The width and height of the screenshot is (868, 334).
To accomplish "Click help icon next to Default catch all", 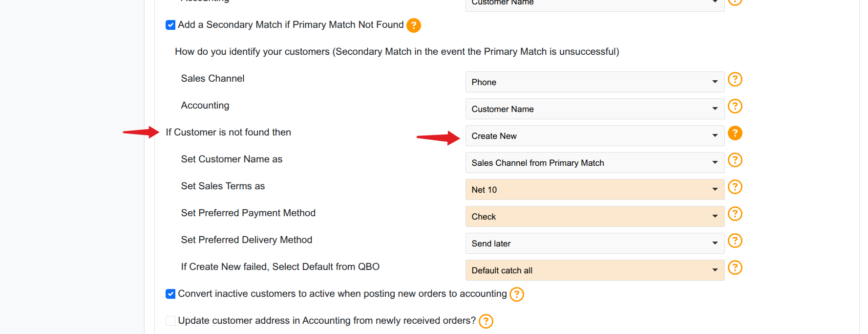I will coord(735,267).
